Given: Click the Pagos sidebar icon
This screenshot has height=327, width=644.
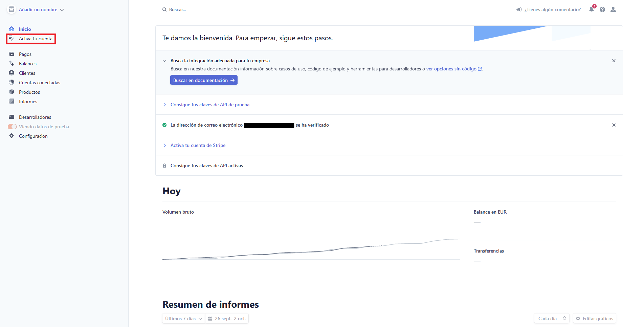Looking at the screenshot, I should pyautogui.click(x=12, y=54).
